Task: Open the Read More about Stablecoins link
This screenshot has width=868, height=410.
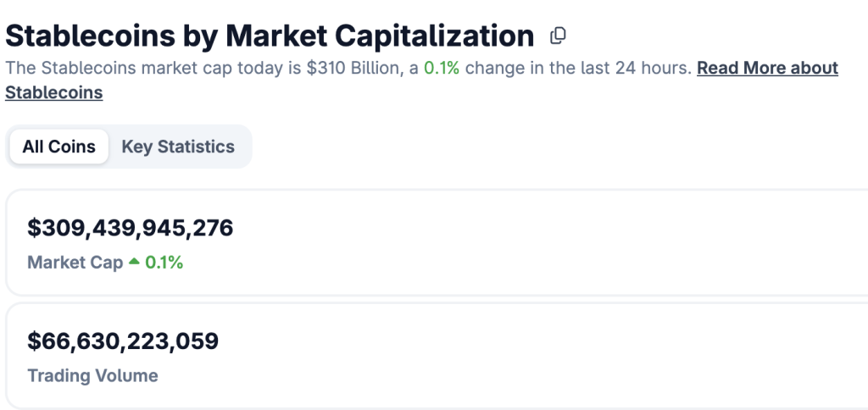Action: coord(767,69)
